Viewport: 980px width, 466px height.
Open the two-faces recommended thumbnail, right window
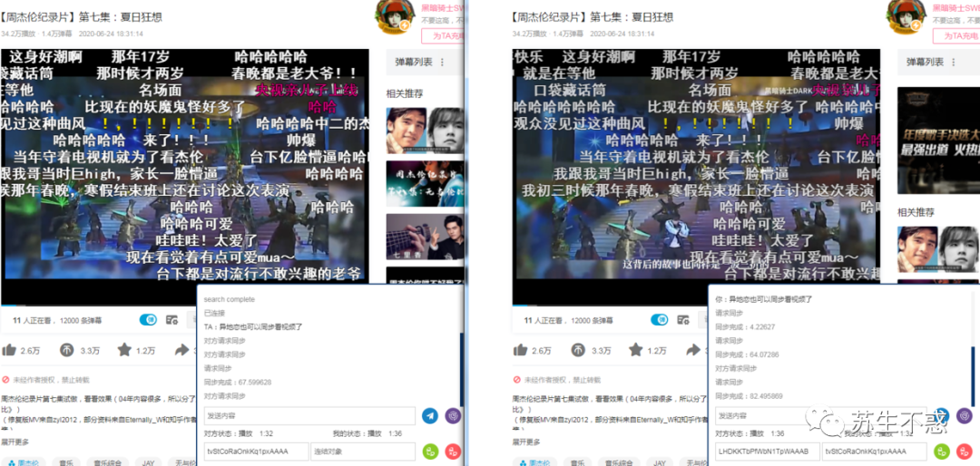(x=939, y=248)
